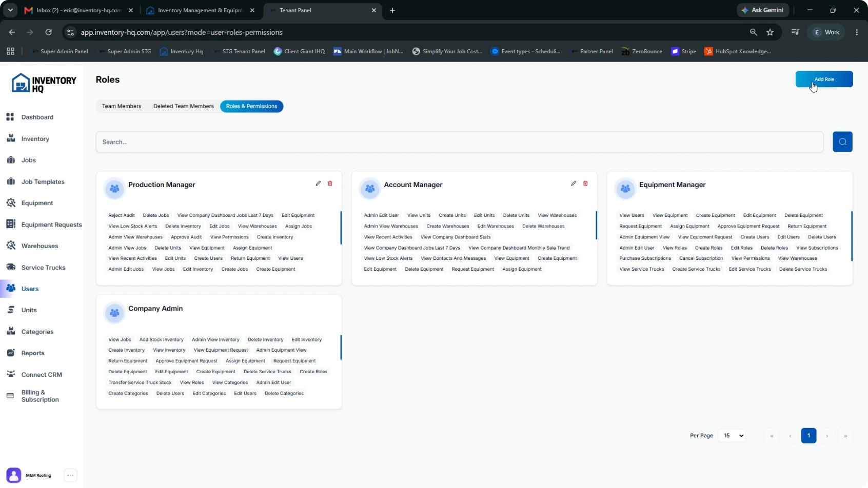Open Jobs via its sidebar icon

click(x=10, y=160)
